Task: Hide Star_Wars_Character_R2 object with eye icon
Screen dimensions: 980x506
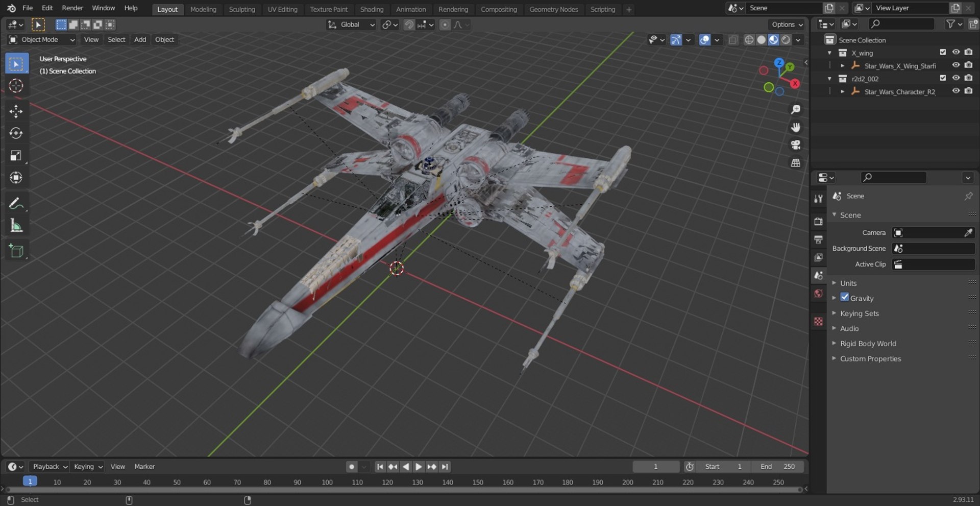Action: tap(955, 91)
